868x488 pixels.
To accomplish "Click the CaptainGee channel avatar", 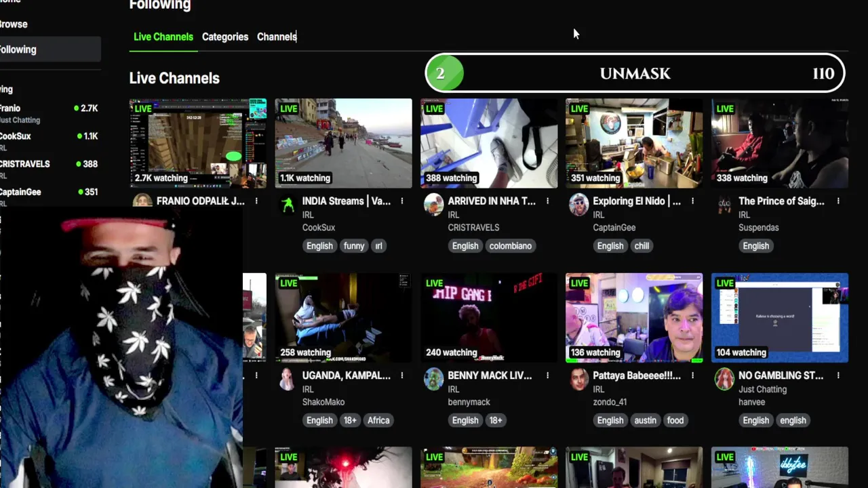I will [x=578, y=205].
